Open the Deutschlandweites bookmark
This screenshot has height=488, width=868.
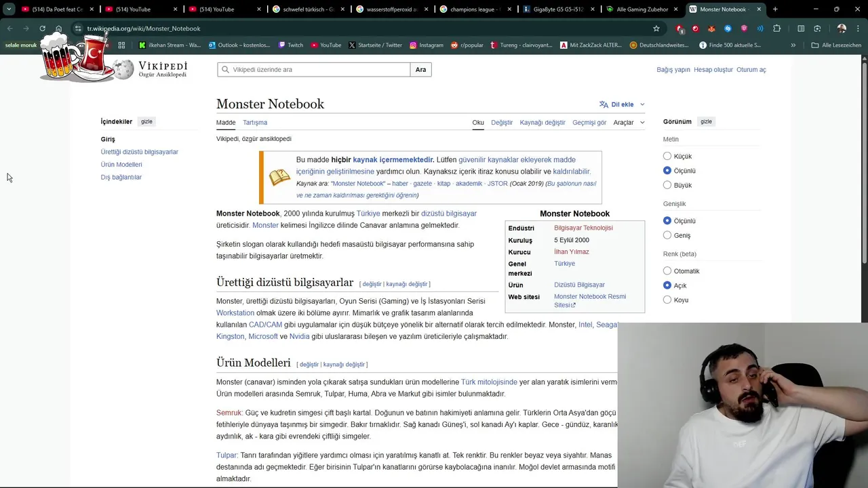(660, 45)
